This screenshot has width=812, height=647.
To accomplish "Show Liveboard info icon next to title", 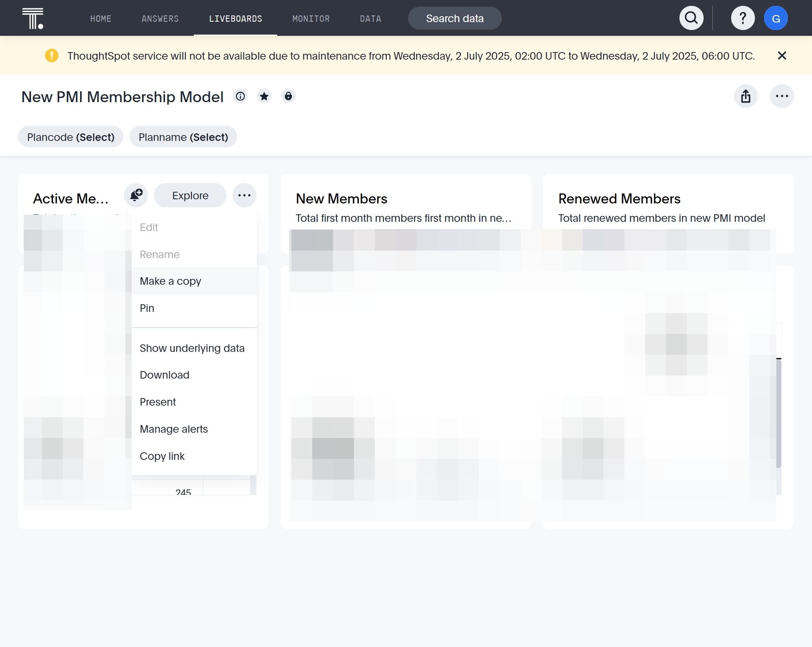I will (x=241, y=96).
